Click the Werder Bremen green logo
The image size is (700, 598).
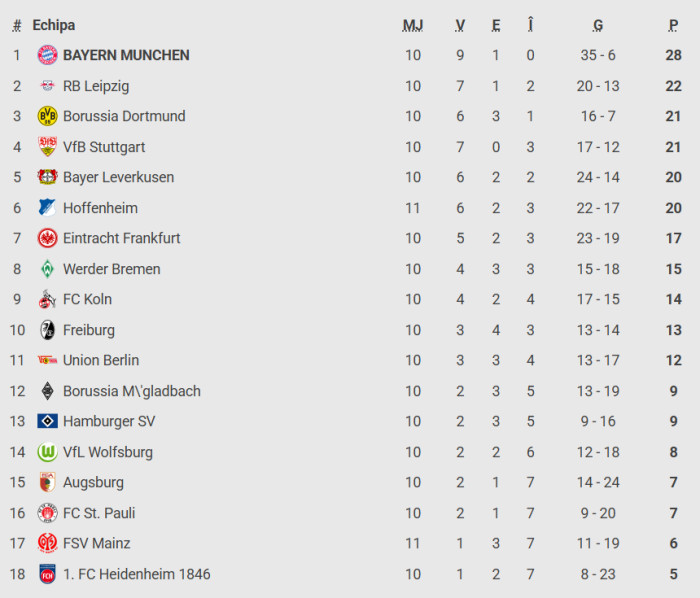click(x=47, y=269)
